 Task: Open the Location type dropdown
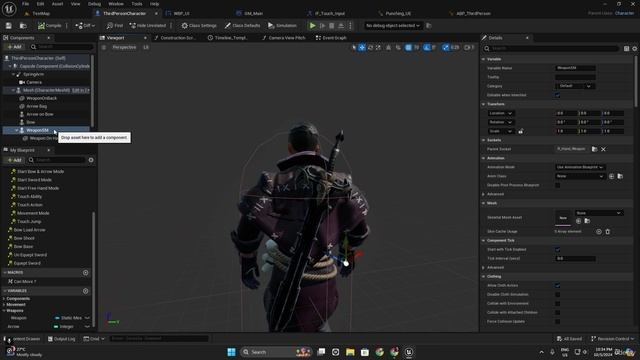[500, 113]
